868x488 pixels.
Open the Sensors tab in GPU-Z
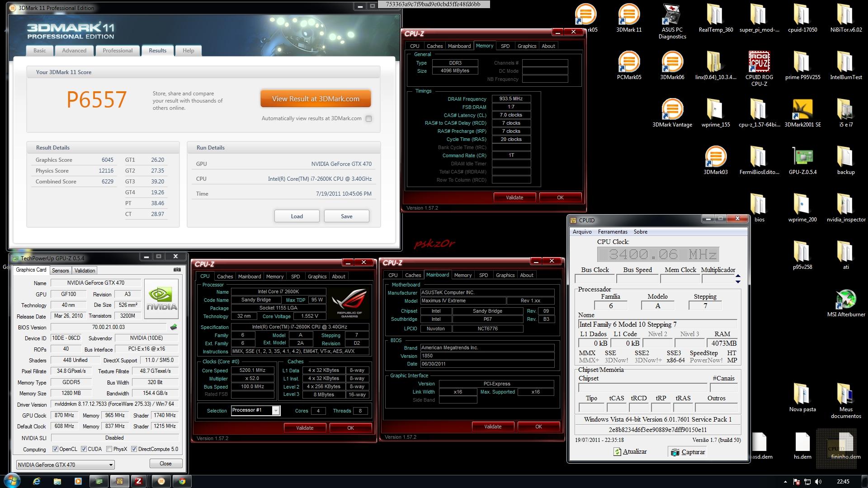(x=61, y=270)
